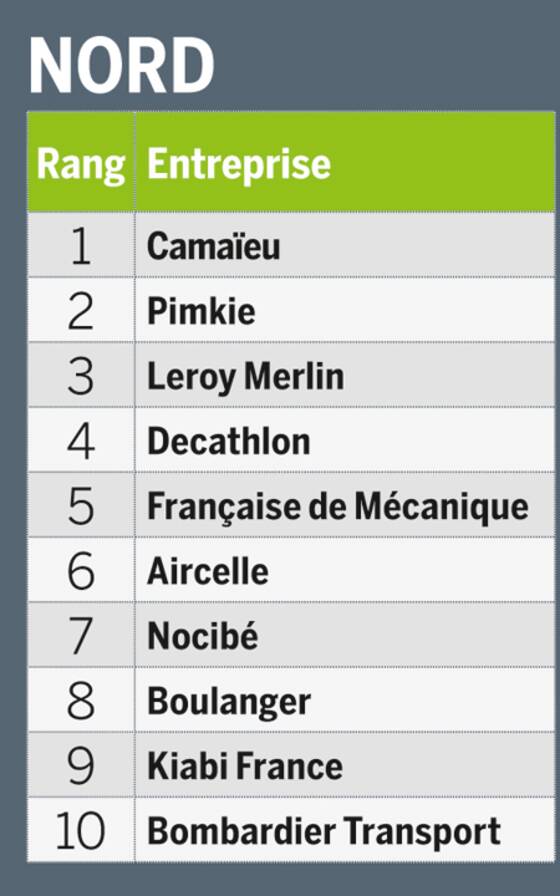
Task: Click Française de Mécanique
Action: click(x=338, y=507)
